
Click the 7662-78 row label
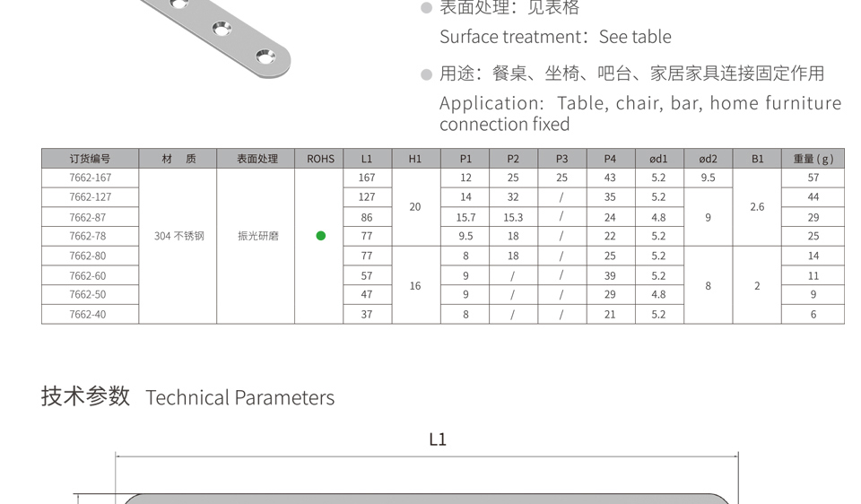pos(88,236)
